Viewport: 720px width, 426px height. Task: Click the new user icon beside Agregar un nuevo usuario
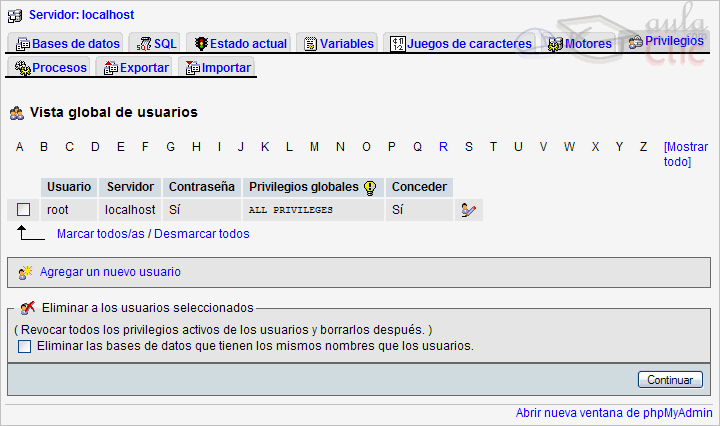tap(25, 273)
